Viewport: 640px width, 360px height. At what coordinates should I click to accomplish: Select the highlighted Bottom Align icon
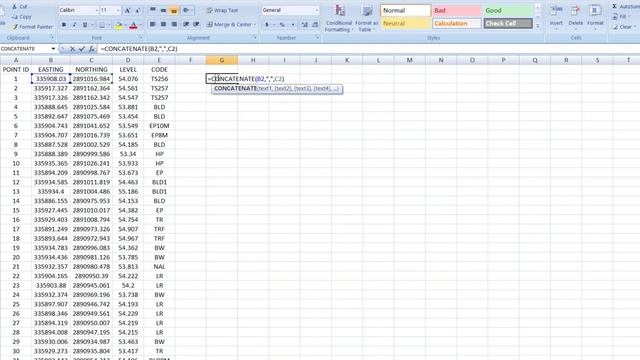173,10
